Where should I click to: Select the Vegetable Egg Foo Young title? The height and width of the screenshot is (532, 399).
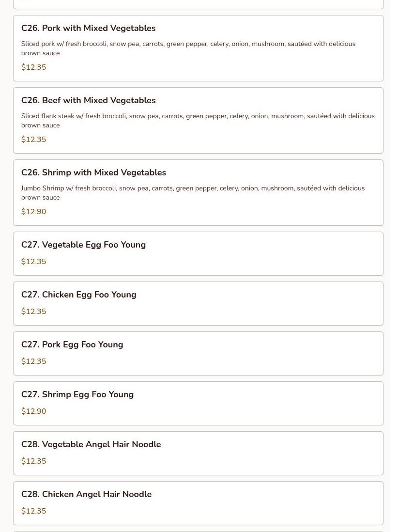pyautogui.click(x=83, y=245)
